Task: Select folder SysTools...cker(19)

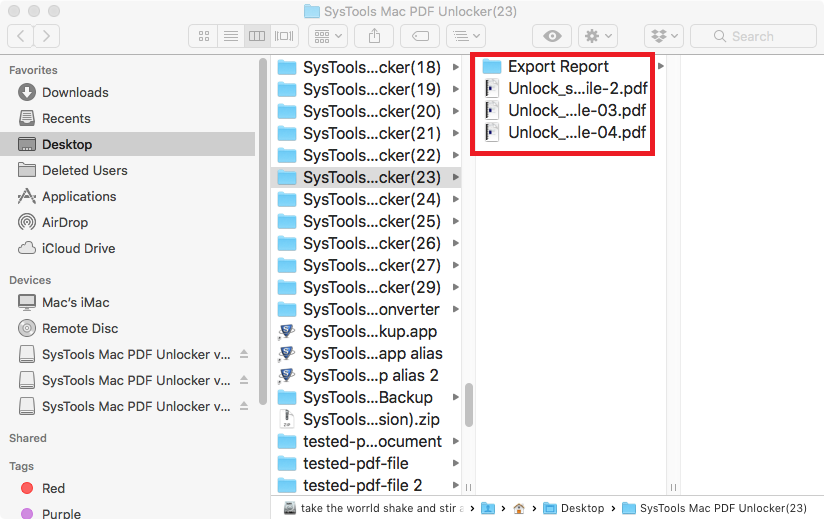Action: point(366,89)
